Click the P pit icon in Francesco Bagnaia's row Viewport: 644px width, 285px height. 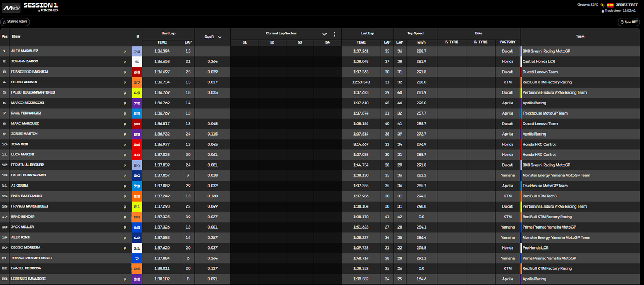click(x=125, y=72)
